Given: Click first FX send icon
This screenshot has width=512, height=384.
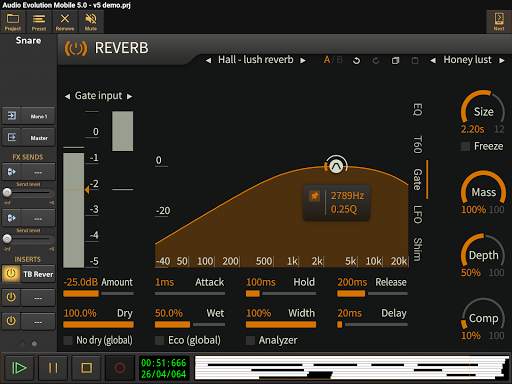Looking at the screenshot, I should [x=12, y=172].
